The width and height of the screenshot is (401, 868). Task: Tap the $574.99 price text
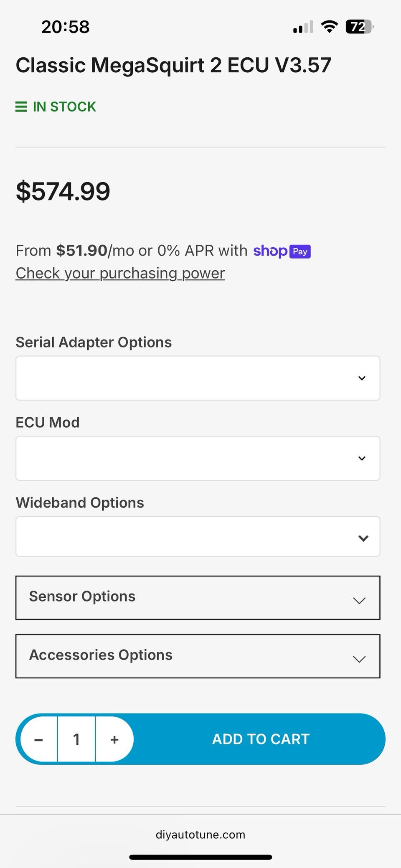point(63,191)
